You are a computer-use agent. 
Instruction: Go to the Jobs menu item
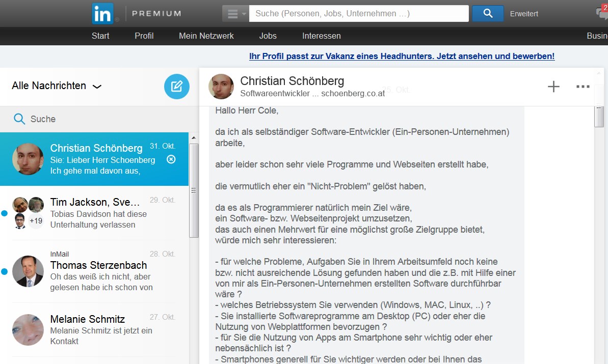268,36
